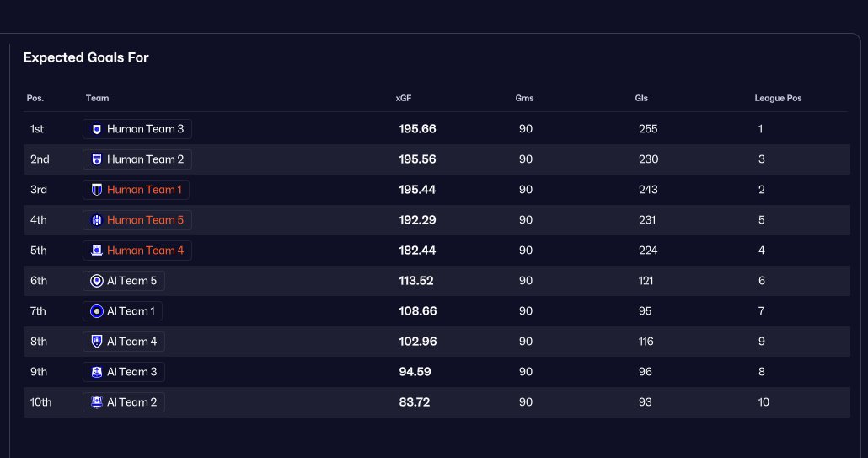Click the AI Team 3 crest icon
The image size is (868, 458).
[97, 372]
